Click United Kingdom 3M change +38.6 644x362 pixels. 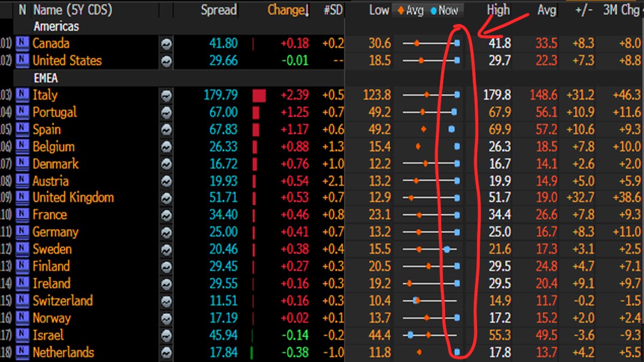tap(626, 197)
